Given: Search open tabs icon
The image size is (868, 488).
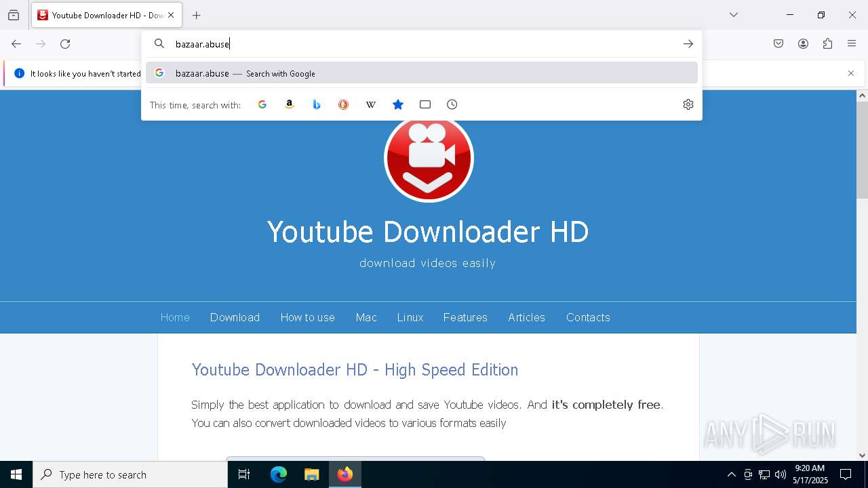Looking at the screenshot, I should (425, 104).
